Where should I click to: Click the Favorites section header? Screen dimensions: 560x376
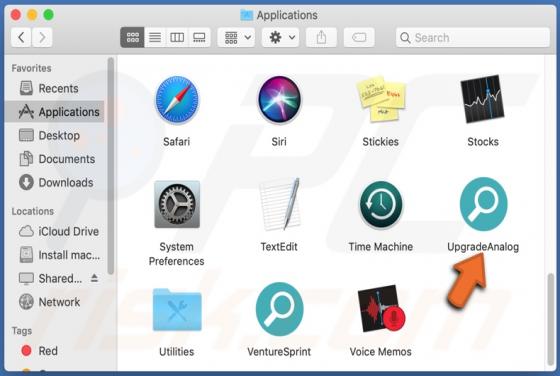click(31, 68)
